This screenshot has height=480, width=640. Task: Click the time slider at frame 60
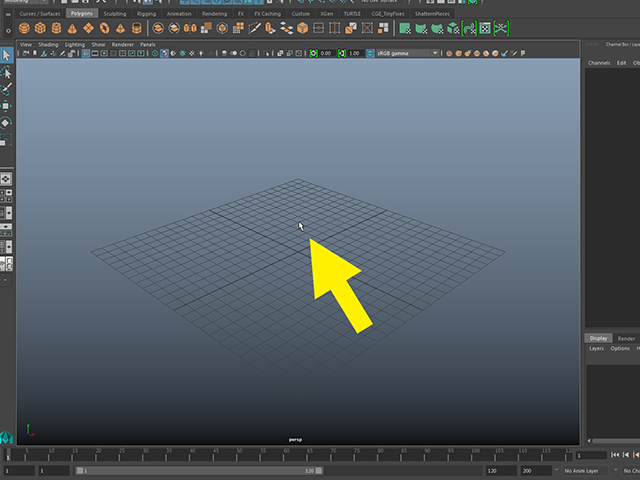[x=287, y=455]
